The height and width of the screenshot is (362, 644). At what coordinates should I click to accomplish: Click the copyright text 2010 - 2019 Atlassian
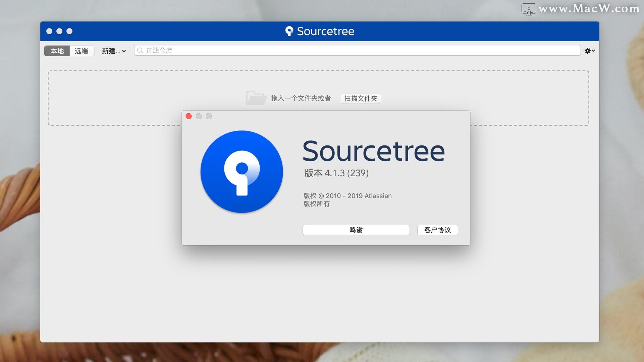pos(359,196)
